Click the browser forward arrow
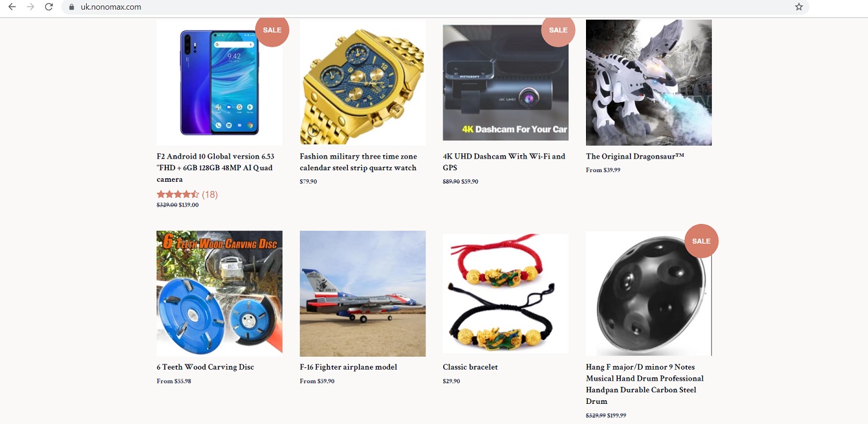868x424 pixels. (31, 7)
